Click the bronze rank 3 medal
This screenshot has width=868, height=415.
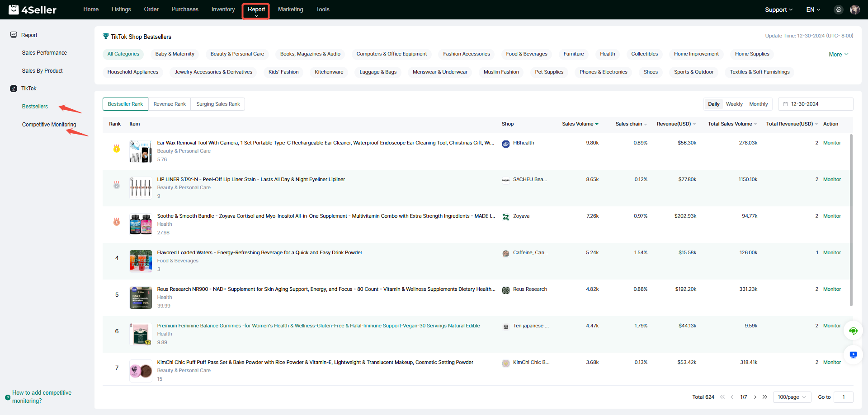117,221
